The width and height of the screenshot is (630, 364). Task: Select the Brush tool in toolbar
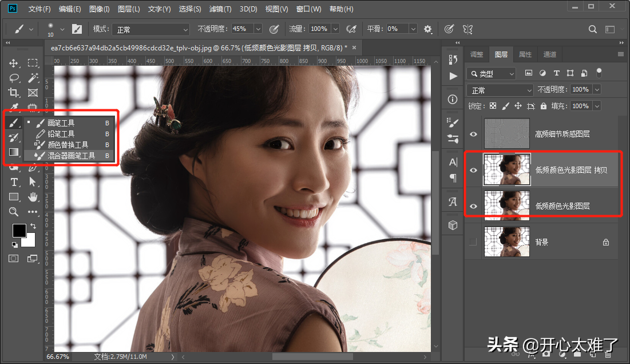tap(13, 122)
